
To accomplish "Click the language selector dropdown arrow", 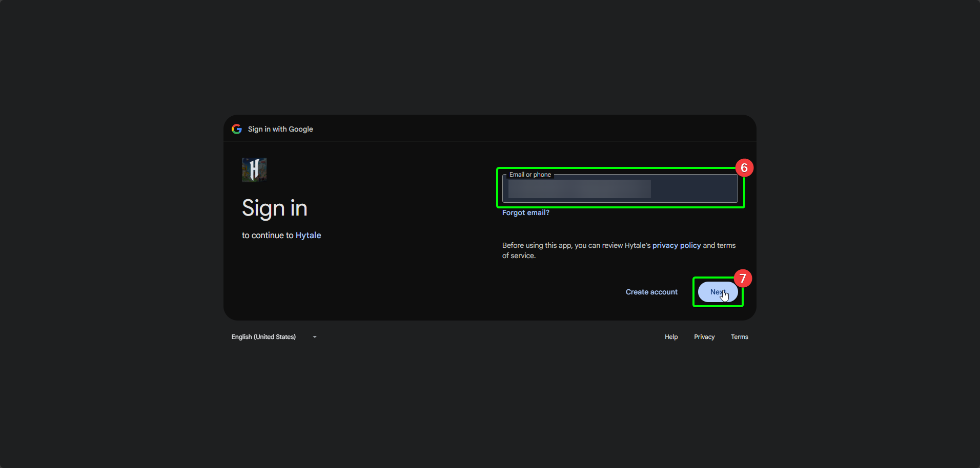I will coord(315,337).
